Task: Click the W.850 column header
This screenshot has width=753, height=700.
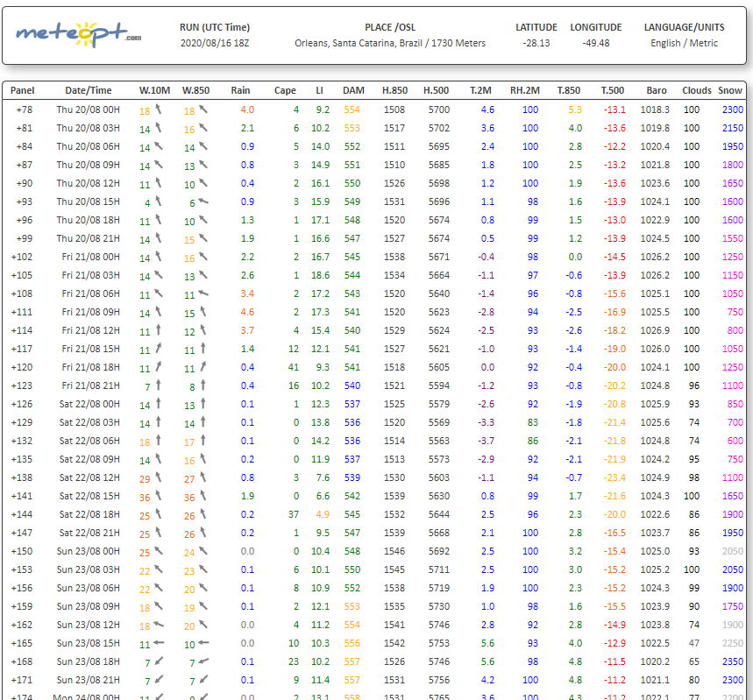Action: point(196,90)
